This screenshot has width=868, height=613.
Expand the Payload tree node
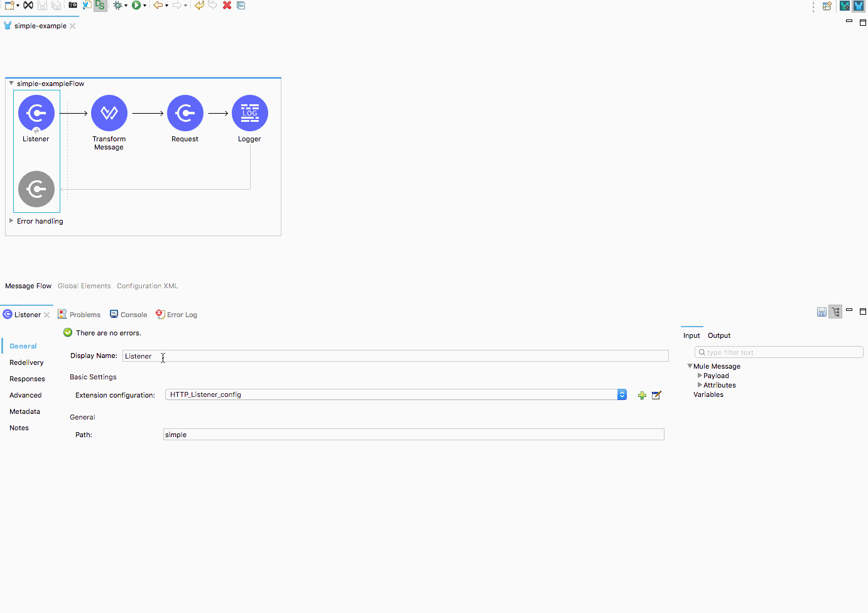[x=700, y=376]
